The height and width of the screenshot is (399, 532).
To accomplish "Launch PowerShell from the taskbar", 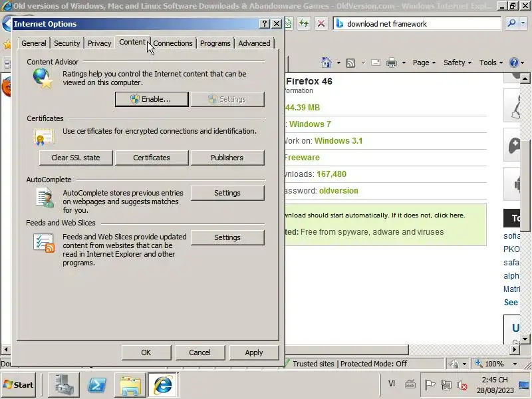I will point(96,385).
